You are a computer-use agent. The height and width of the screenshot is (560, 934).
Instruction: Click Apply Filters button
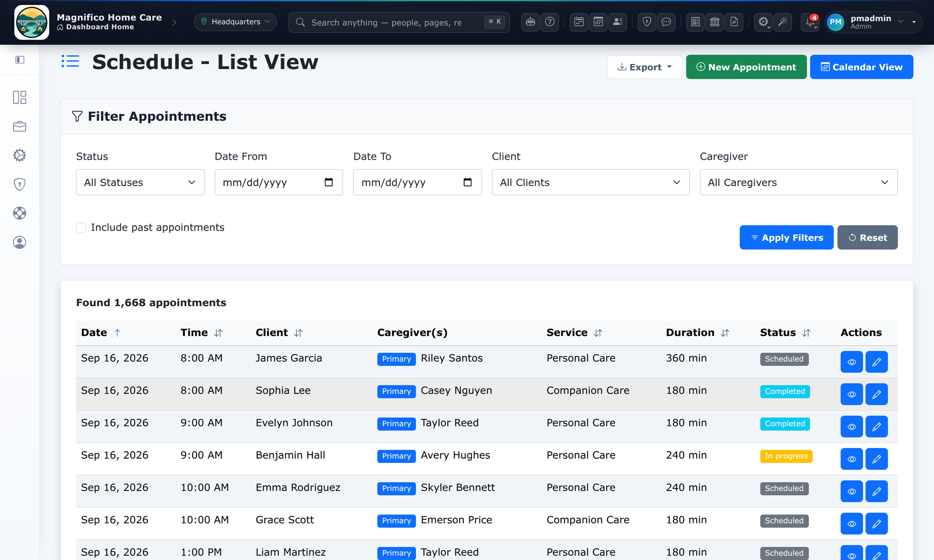786,238
